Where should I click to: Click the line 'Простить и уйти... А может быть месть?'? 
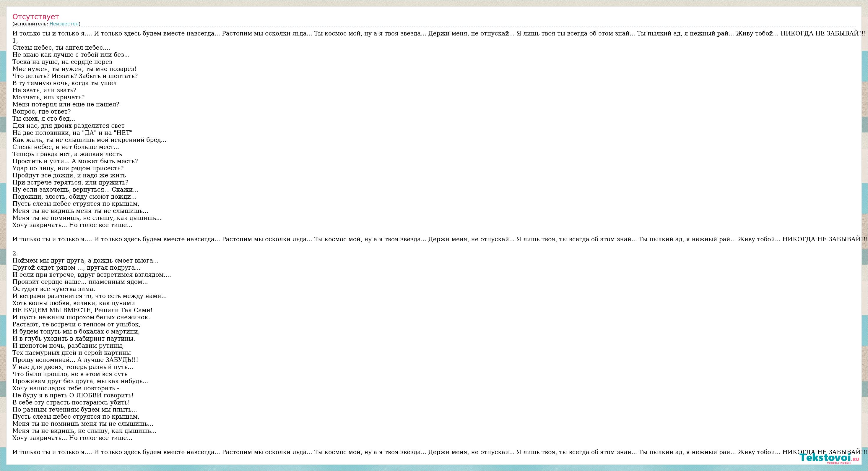coord(75,161)
